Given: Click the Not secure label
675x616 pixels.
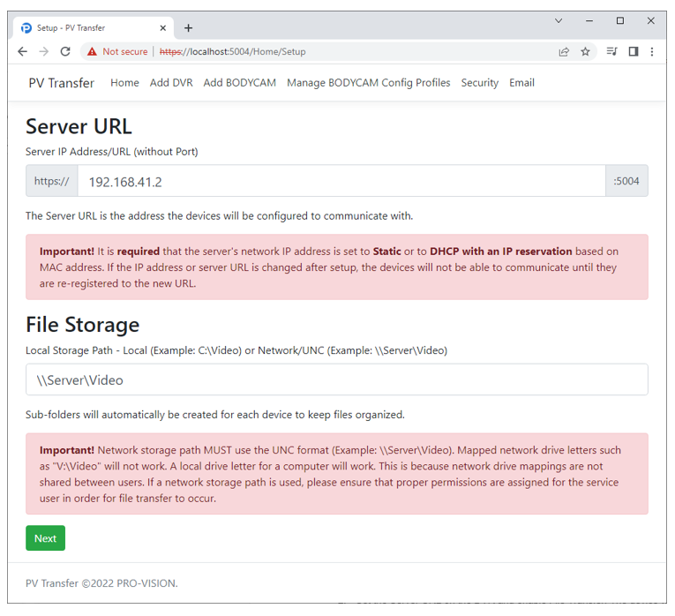Looking at the screenshot, I should pos(124,52).
